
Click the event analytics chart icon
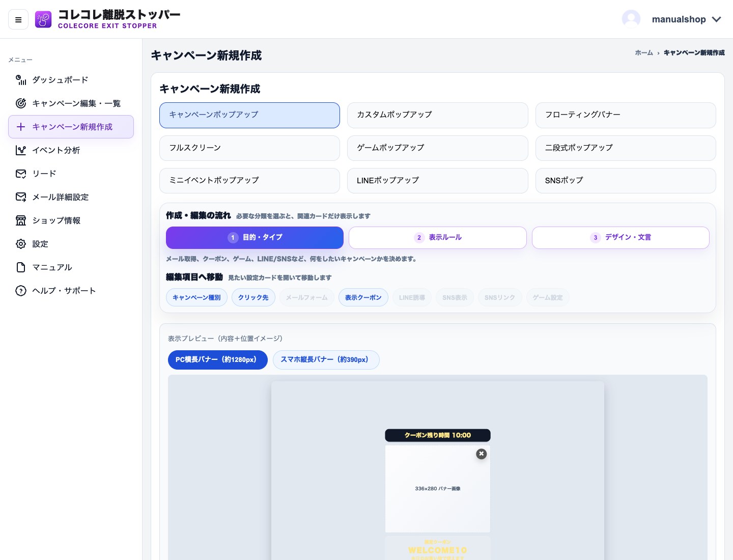(21, 150)
